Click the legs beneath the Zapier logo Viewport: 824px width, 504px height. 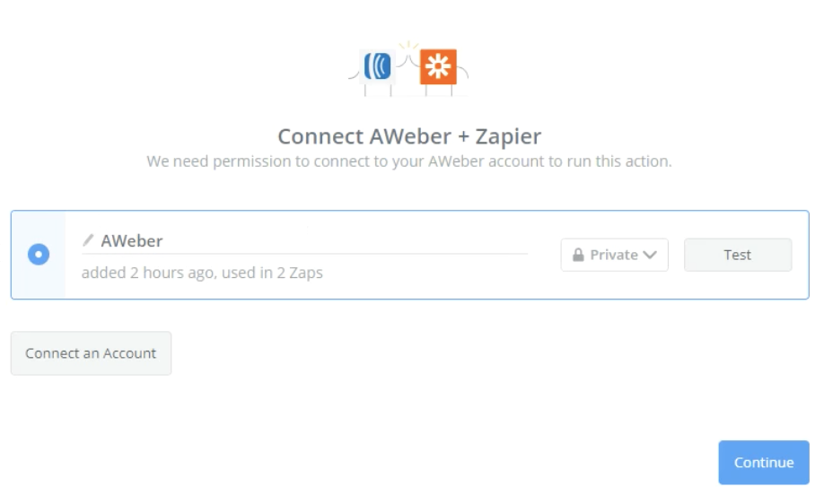point(439,91)
